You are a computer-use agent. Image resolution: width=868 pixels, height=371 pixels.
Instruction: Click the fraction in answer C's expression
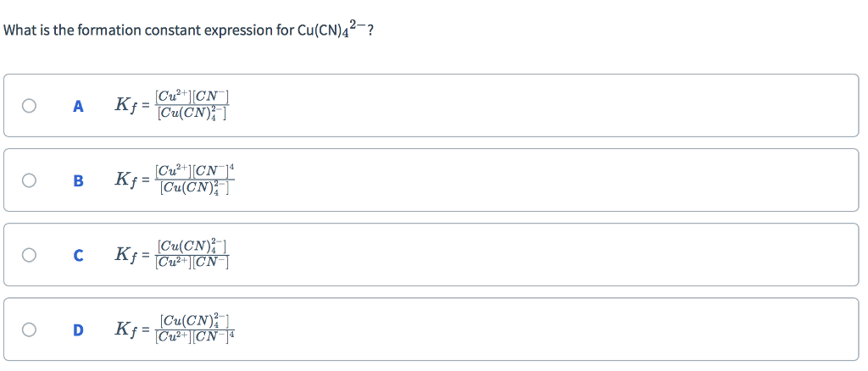[194, 255]
